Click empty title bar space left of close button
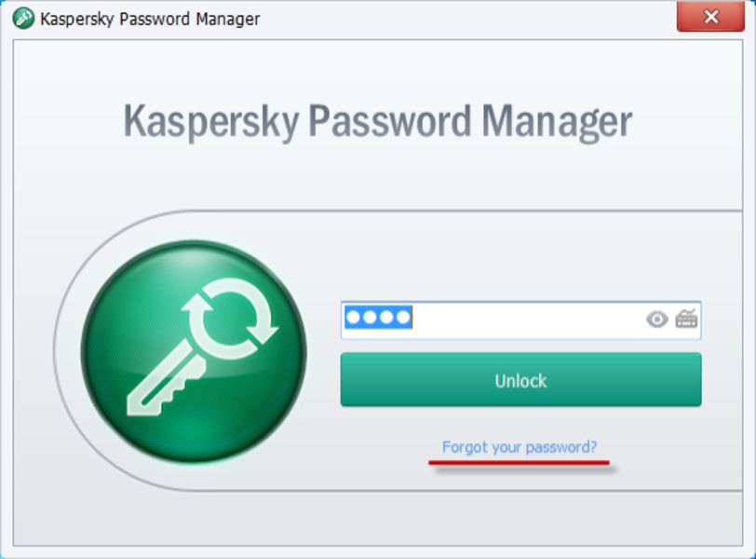The width and height of the screenshot is (756, 559). (466, 19)
